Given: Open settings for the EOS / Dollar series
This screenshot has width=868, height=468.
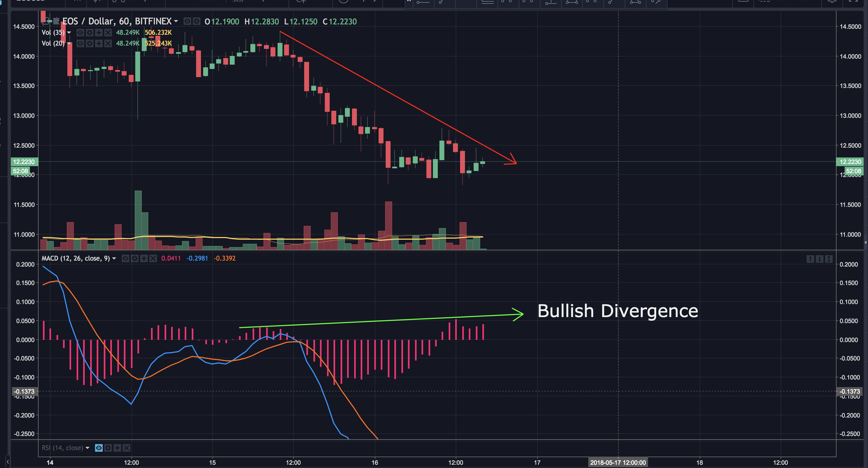Looking at the screenshot, I should click(x=196, y=21).
